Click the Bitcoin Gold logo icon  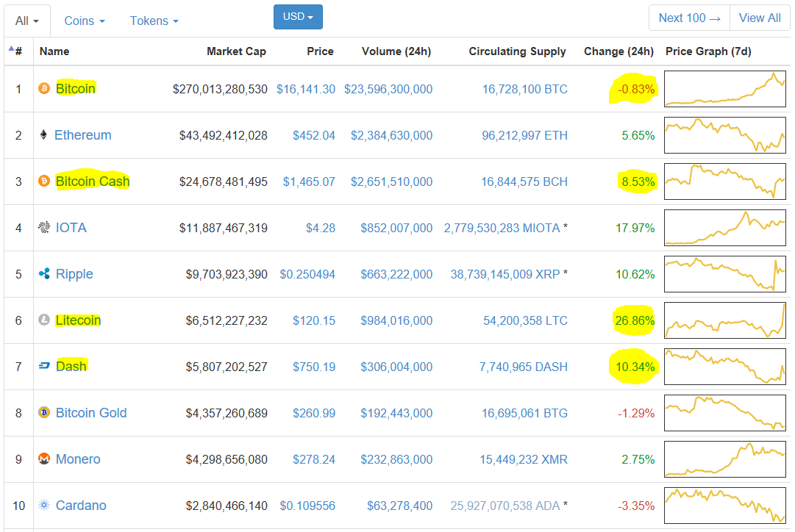tap(44, 412)
